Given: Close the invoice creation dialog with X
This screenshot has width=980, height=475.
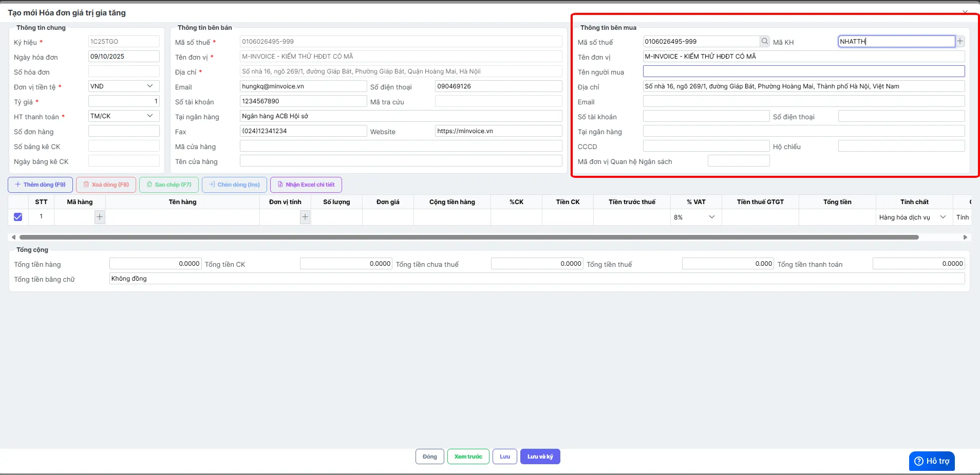Looking at the screenshot, I should [965, 12].
